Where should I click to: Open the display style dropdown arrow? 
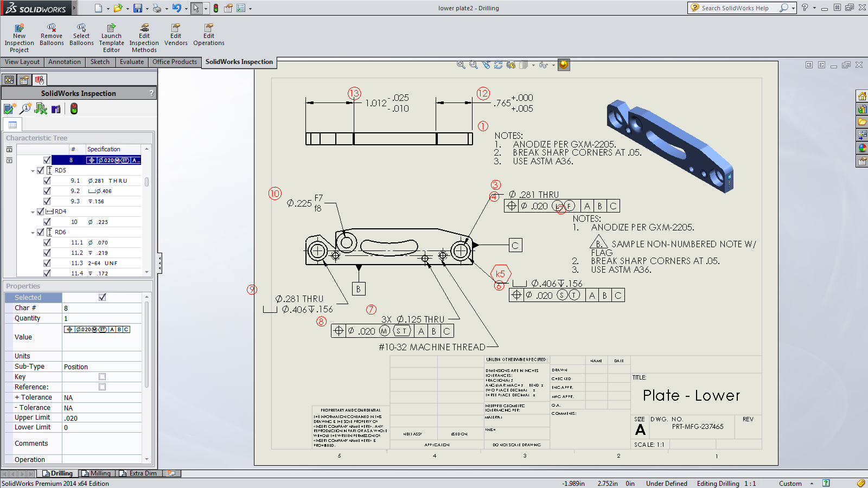[532, 66]
